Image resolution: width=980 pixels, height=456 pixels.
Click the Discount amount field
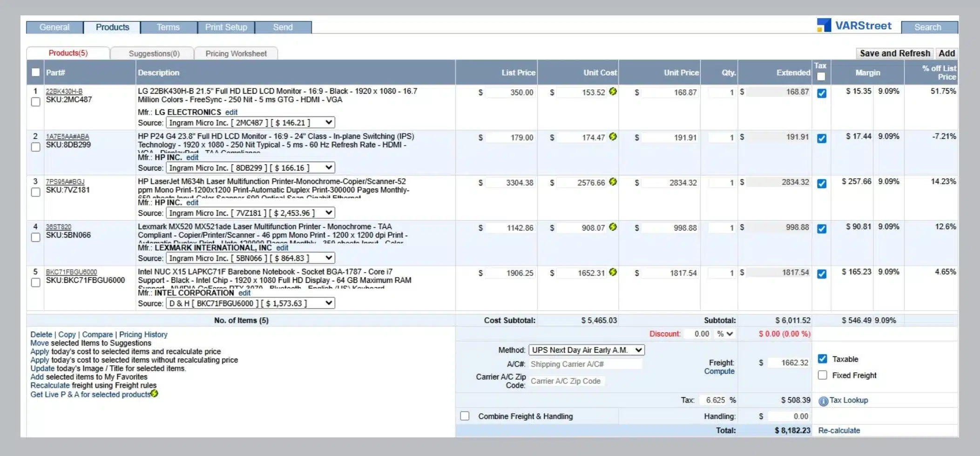coord(697,333)
